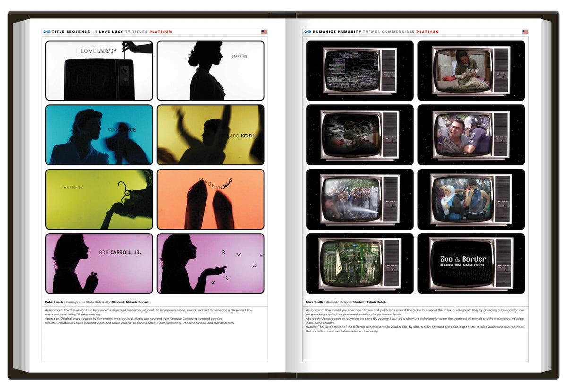Viewport: 567px width, 392px height.
Task: Select the TV frame showing water cannon crowd
Action: click(360, 199)
